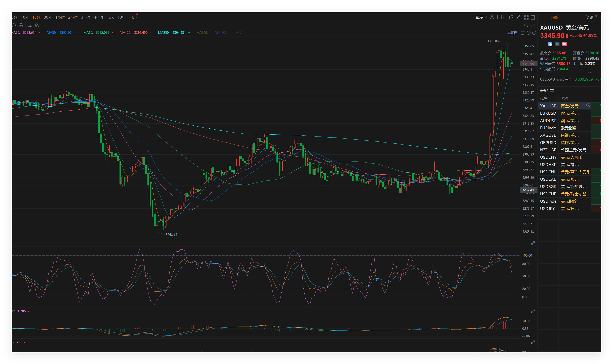613x364 pixels.
Task: Open chart settings gear in top toolbar
Action: [x=492, y=17]
